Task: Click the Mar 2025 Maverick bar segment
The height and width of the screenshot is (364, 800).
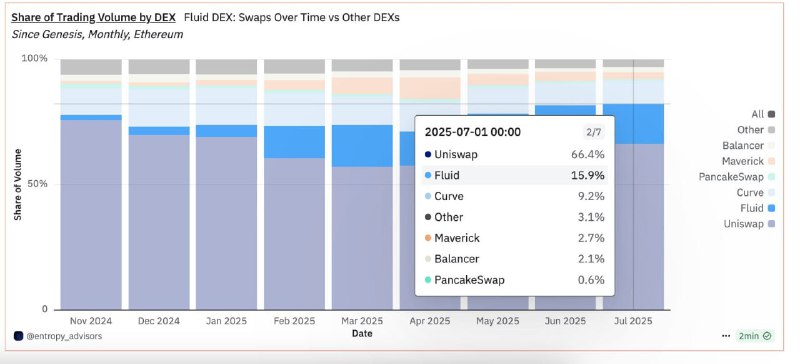Action: pyautogui.click(x=362, y=85)
